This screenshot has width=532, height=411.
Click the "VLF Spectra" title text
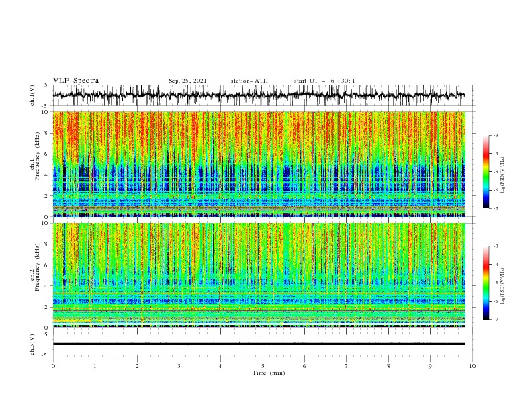click(76, 81)
